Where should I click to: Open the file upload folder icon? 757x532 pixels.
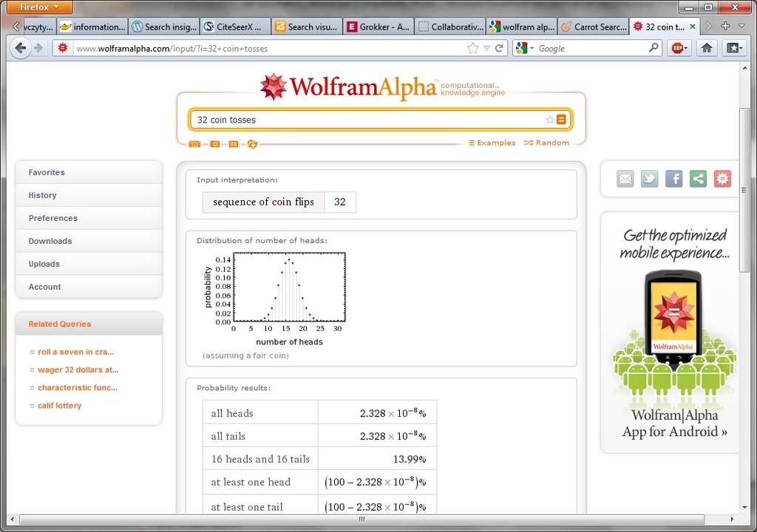253,144
